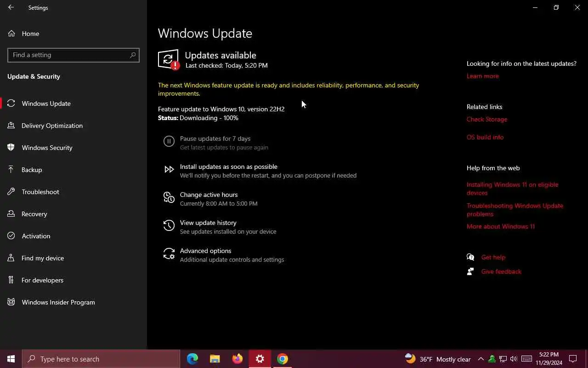Click the Backup upload arrow icon

click(x=11, y=170)
